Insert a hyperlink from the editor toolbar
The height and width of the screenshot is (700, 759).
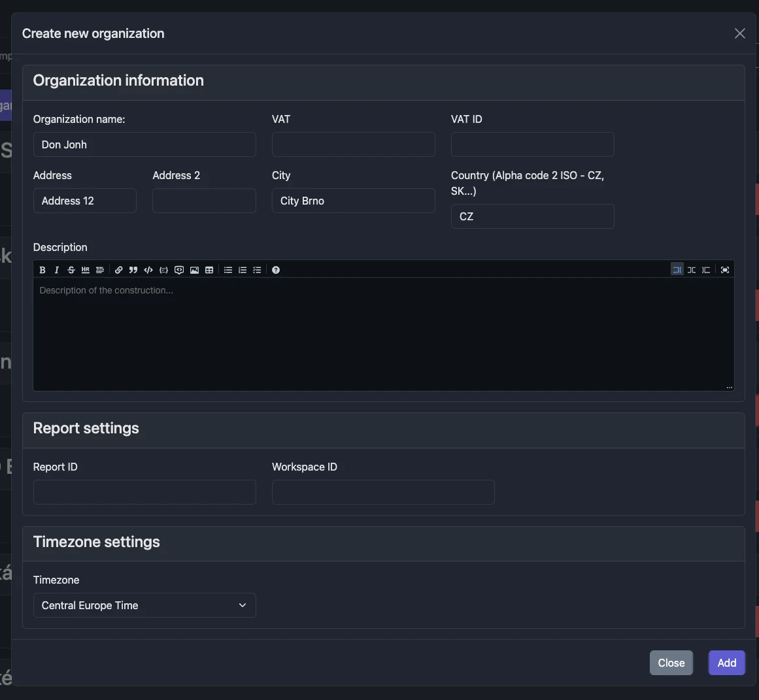(x=118, y=270)
